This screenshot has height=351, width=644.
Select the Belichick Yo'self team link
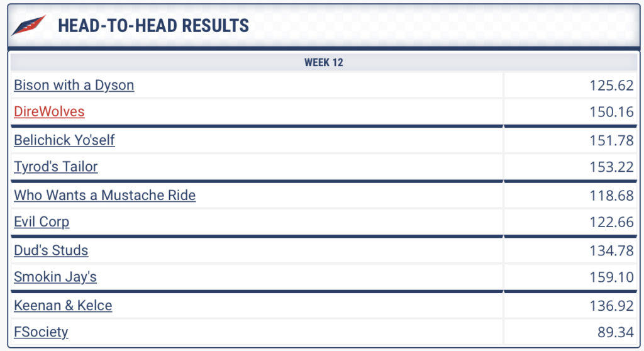click(64, 140)
